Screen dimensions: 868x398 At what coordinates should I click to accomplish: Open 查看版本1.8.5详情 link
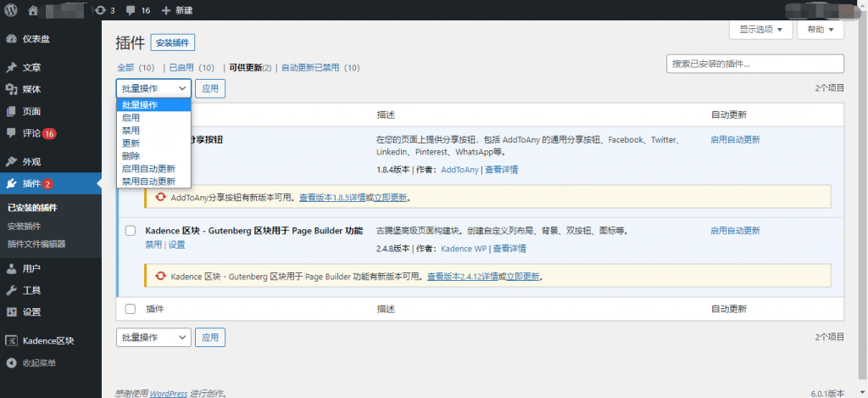pos(332,197)
